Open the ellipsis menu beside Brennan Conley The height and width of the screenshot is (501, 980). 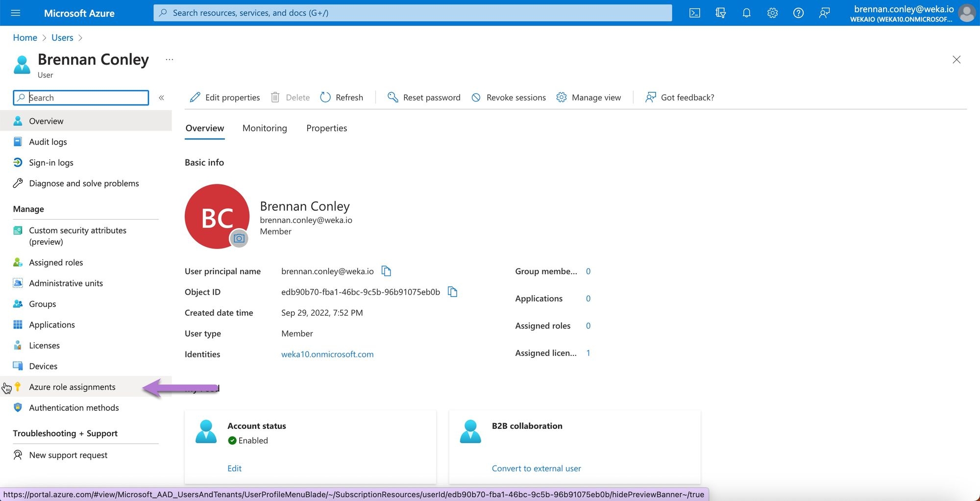[170, 60]
